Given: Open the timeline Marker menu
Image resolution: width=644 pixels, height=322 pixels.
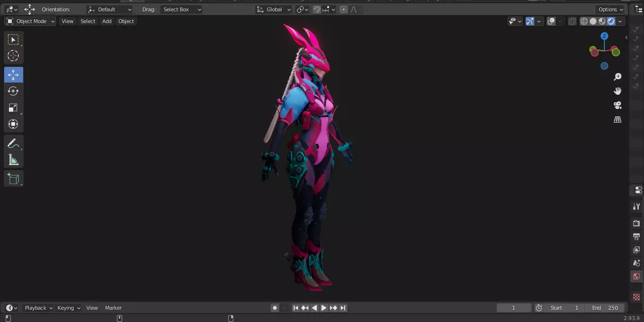Looking at the screenshot, I should tap(113, 308).
